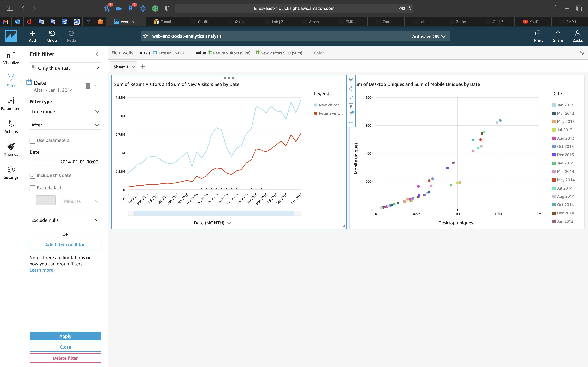Screen dimensions: 588x367
Task: Star the analysis as favorite
Action: [146, 36]
